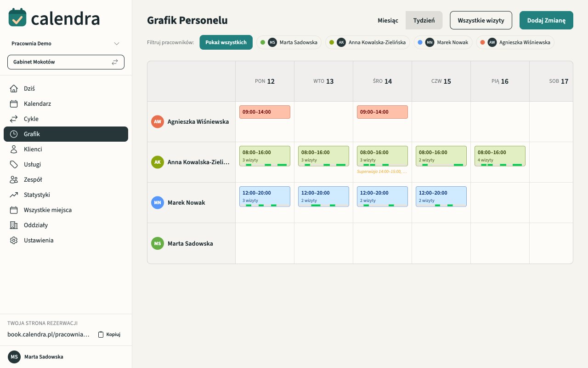Click the swap icon in Gabinet Mokotów
Image resolution: width=588 pixels, height=368 pixels.
115,62
